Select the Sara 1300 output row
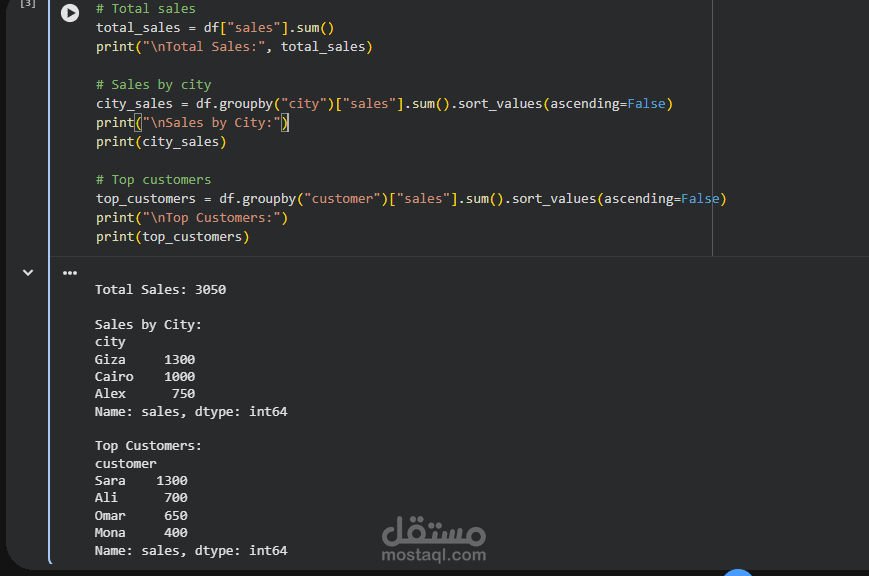Image resolution: width=869 pixels, height=576 pixels. coord(141,481)
